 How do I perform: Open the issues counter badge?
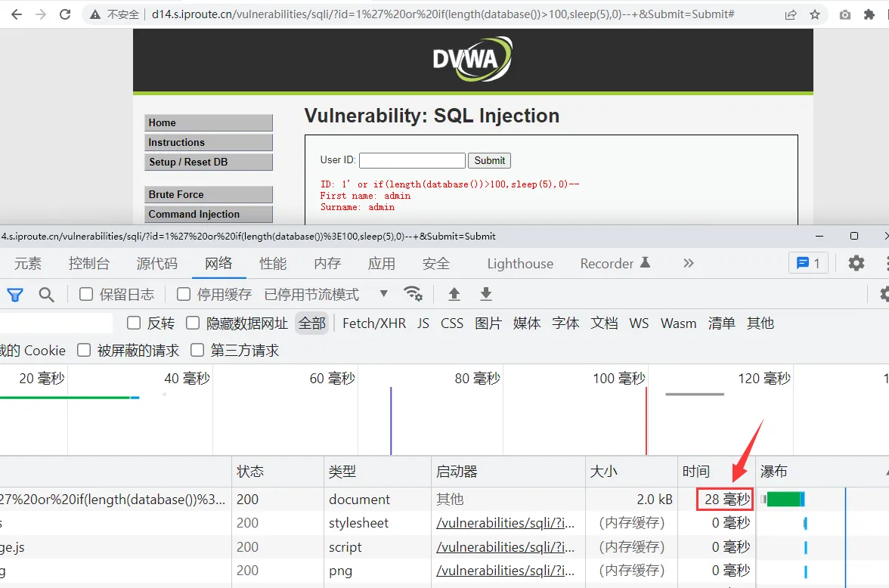coord(808,263)
